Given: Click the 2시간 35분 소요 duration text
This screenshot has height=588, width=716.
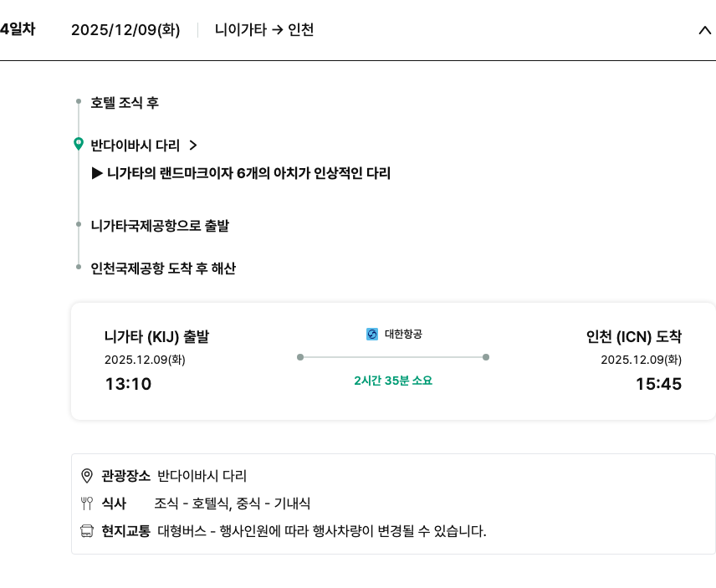Looking at the screenshot, I should click(393, 381).
